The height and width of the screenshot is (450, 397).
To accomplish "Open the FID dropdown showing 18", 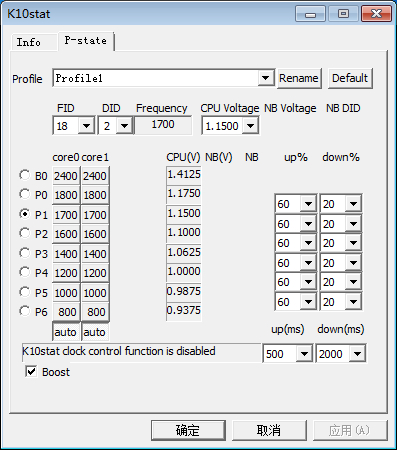I will tap(86, 126).
